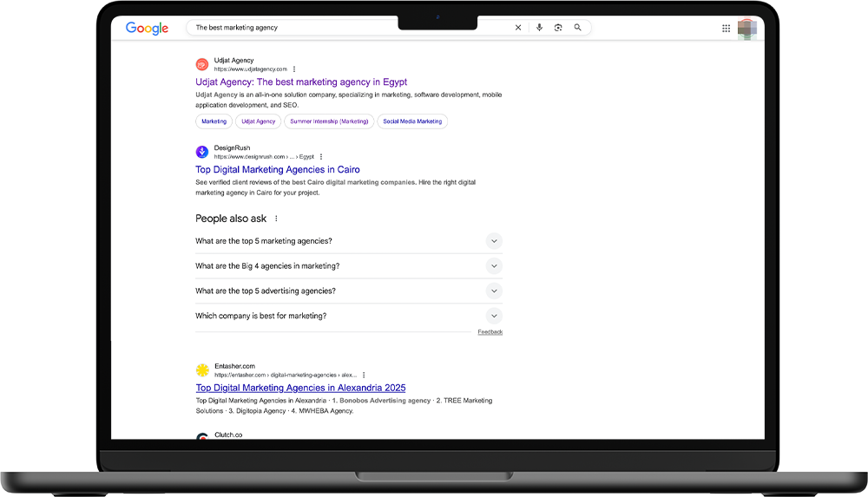Expand "What are the Big 4 agencies in marketing?"
Viewport: 868px width, 497px height.
pyautogui.click(x=493, y=266)
